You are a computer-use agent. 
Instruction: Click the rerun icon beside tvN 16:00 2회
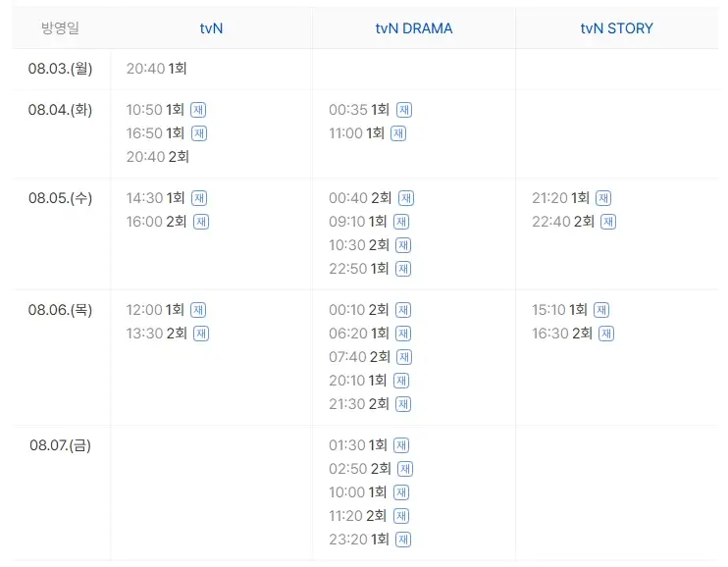[201, 222]
